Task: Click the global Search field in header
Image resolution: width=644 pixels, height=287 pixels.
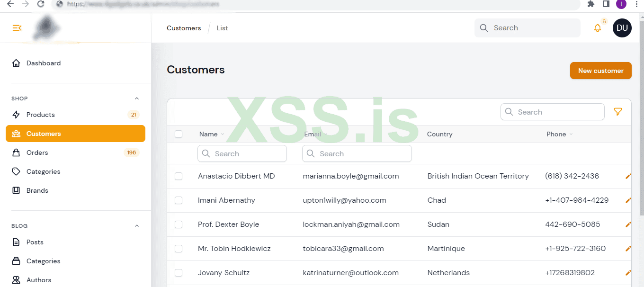Action: (x=528, y=28)
